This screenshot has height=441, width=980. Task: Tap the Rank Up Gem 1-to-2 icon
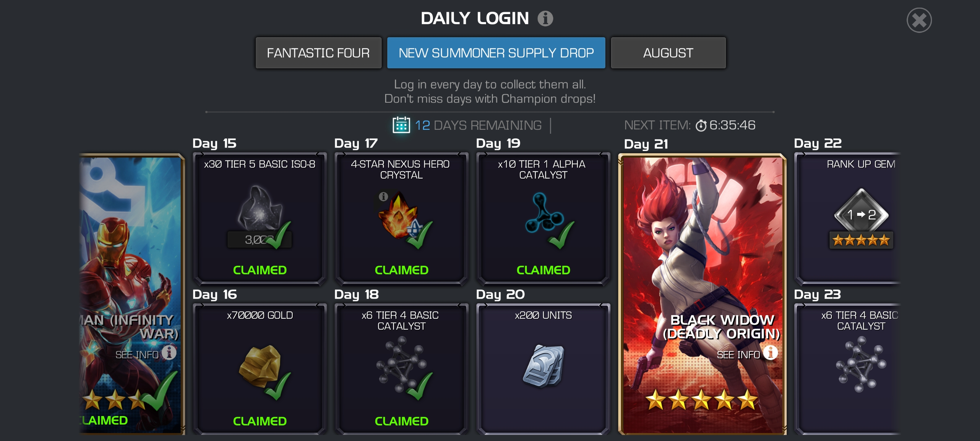861,214
